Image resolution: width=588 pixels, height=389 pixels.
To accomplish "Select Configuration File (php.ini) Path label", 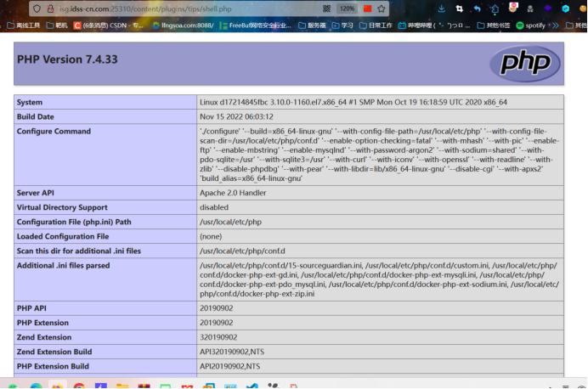I will [x=74, y=222].
